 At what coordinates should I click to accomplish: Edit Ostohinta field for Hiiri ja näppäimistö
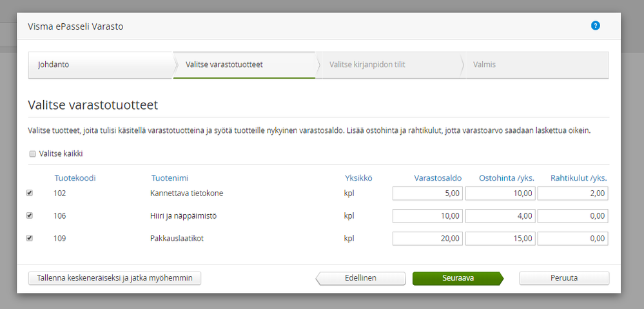pyautogui.click(x=500, y=215)
